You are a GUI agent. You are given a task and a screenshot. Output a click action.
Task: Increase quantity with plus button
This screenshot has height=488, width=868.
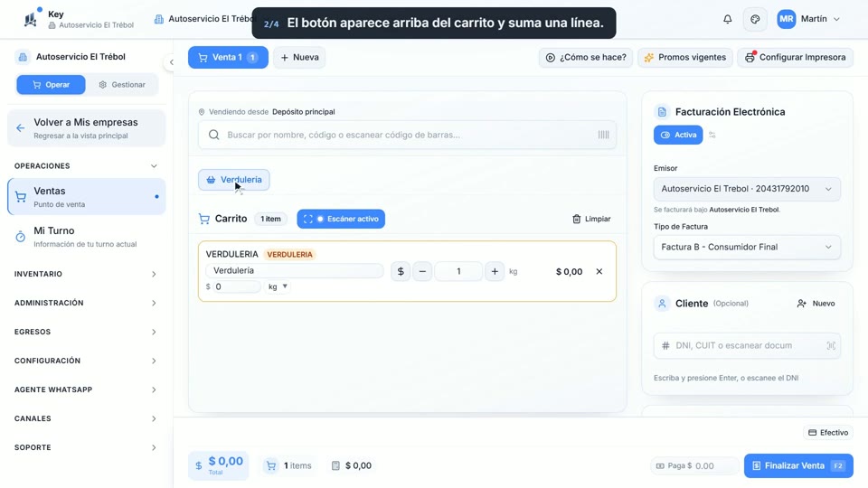pyautogui.click(x=495, y=272)
